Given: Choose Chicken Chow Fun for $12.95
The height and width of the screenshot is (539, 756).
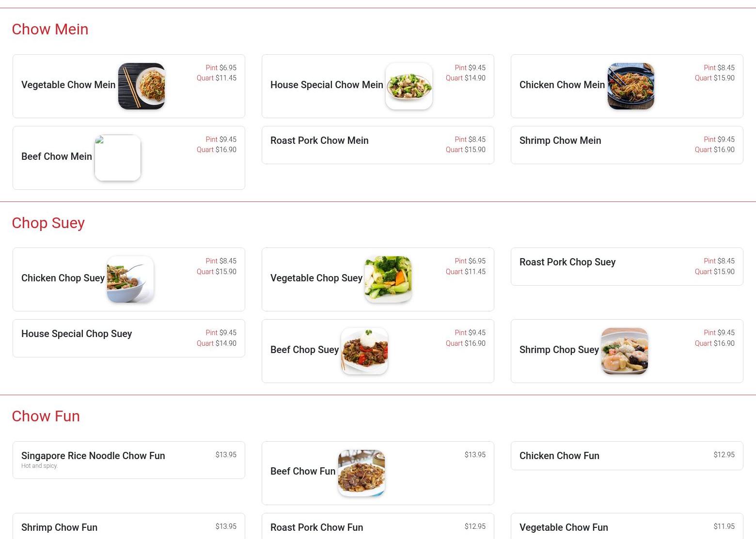Looking at the screenshot, I should (627, 456).
